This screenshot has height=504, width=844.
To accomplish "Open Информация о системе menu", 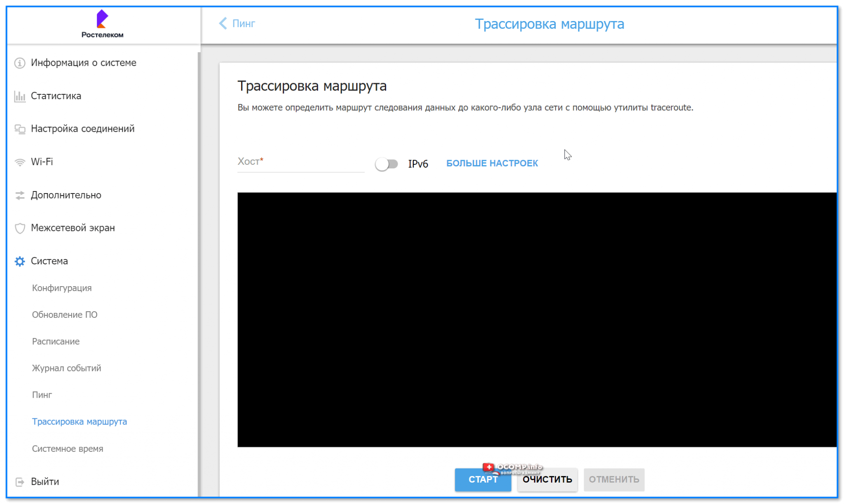I will click(83, 63).
